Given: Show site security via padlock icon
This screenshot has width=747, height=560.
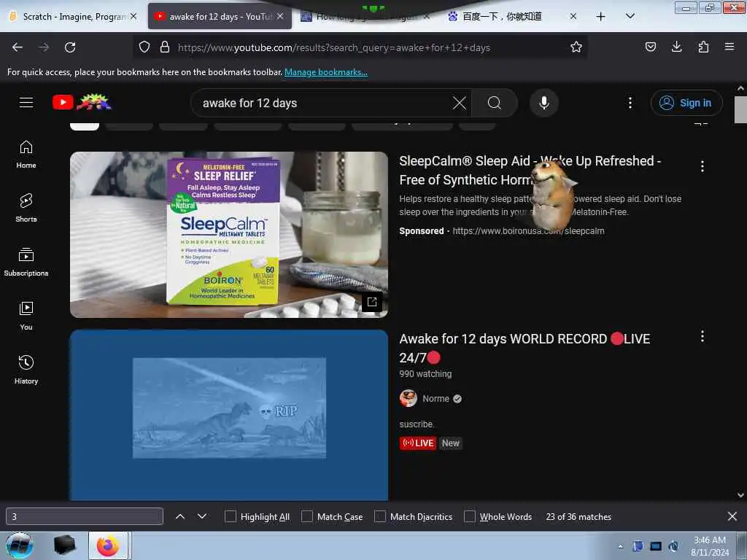Looking at the screenshot, I should coord(165,47).
